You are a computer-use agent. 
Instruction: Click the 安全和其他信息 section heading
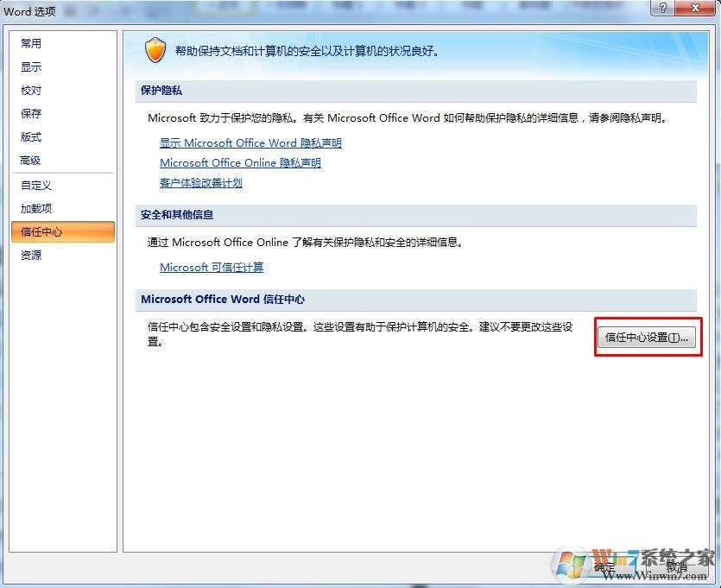pos(177,215)
